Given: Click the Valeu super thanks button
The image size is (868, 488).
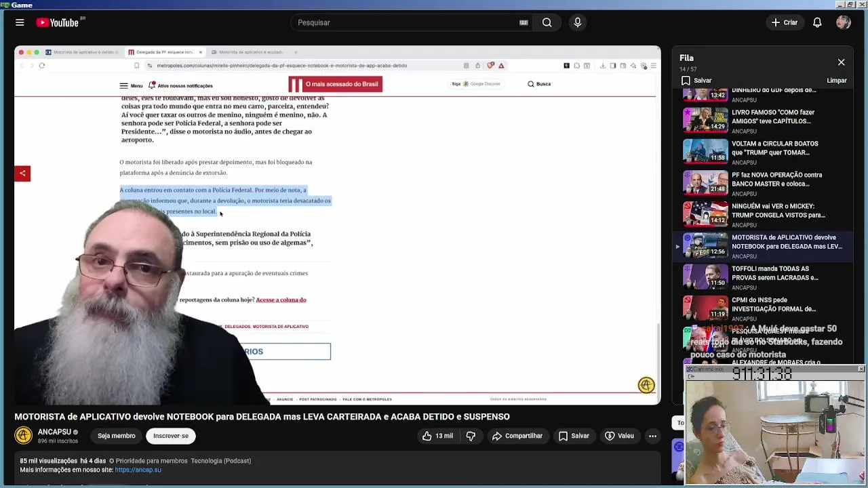Looking at the screenshot, I should point(619,436).
